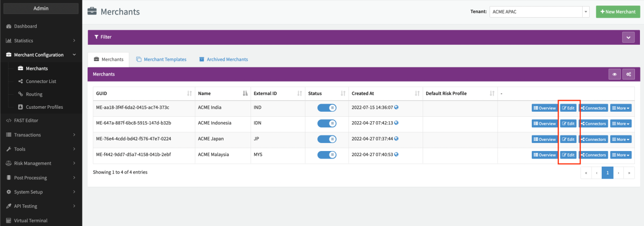Open Overview for ACME India
Viewport: 644px width, 226px height.
pos(545,108)
